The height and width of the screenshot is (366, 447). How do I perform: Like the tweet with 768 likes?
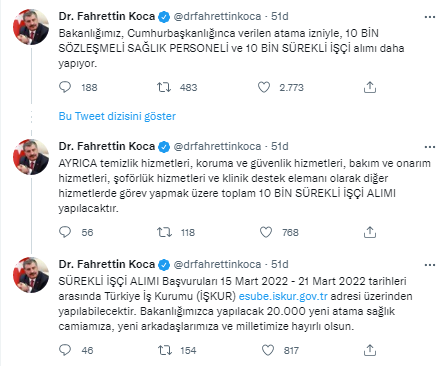coord(266,232)
